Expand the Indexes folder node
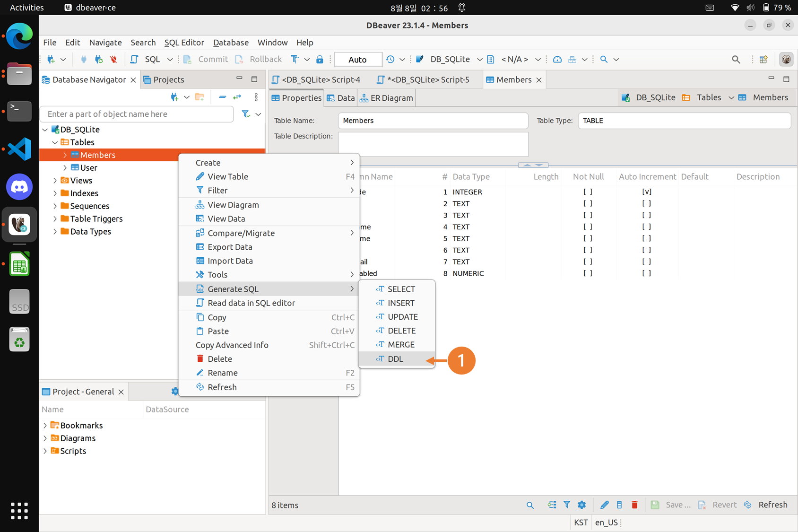Viewport: 798px width, 532px height. (55, 193)
